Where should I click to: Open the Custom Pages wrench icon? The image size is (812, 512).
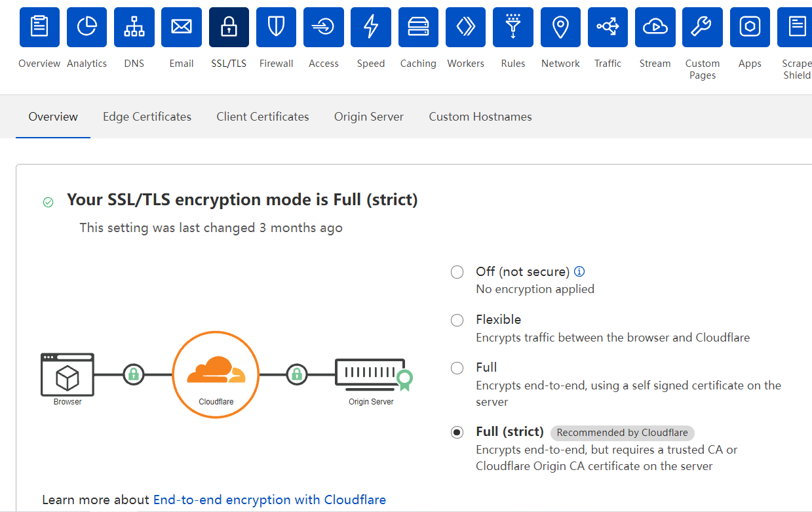coord(703,27)
